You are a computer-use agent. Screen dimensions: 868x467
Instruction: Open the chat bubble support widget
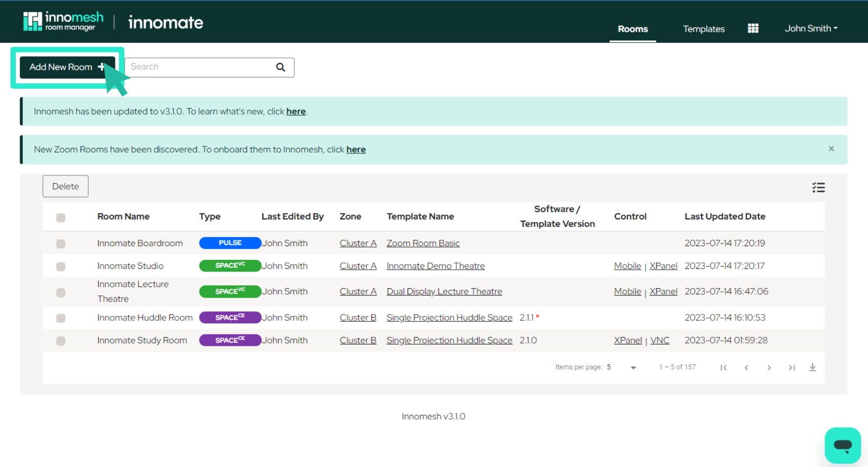(x=843, y=445)
